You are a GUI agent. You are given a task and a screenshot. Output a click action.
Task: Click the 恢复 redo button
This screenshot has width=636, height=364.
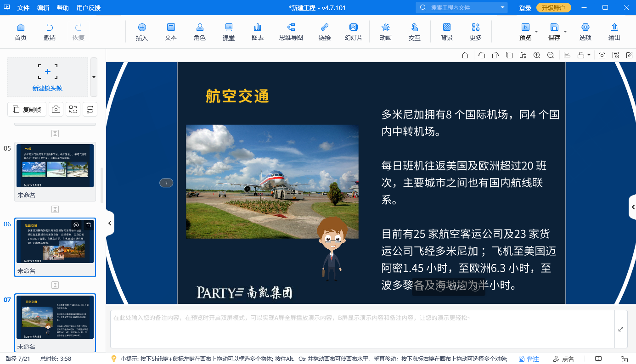[79, 32]
